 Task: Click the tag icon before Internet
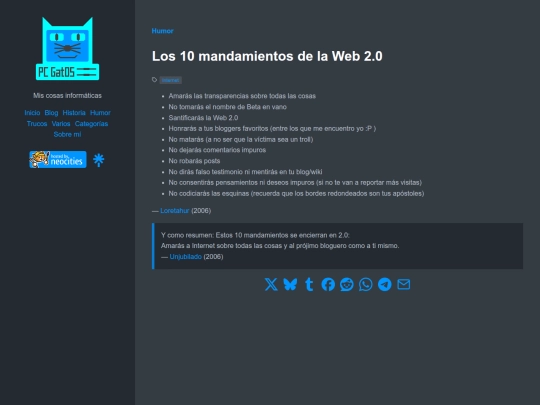[154, 80]
